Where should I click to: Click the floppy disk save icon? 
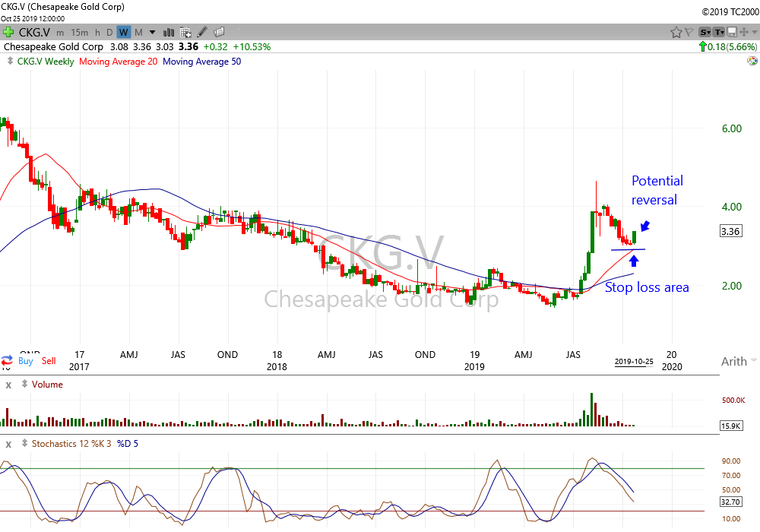coord(732,33)
